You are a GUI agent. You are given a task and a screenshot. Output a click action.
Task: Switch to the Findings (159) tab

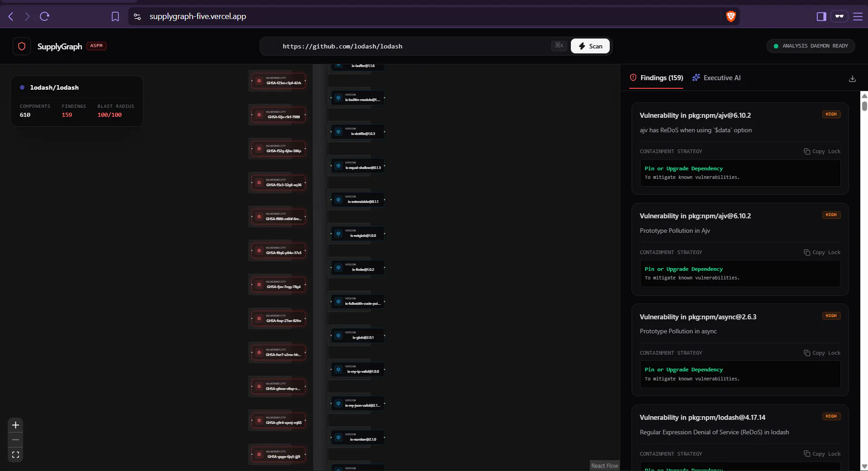656,78
